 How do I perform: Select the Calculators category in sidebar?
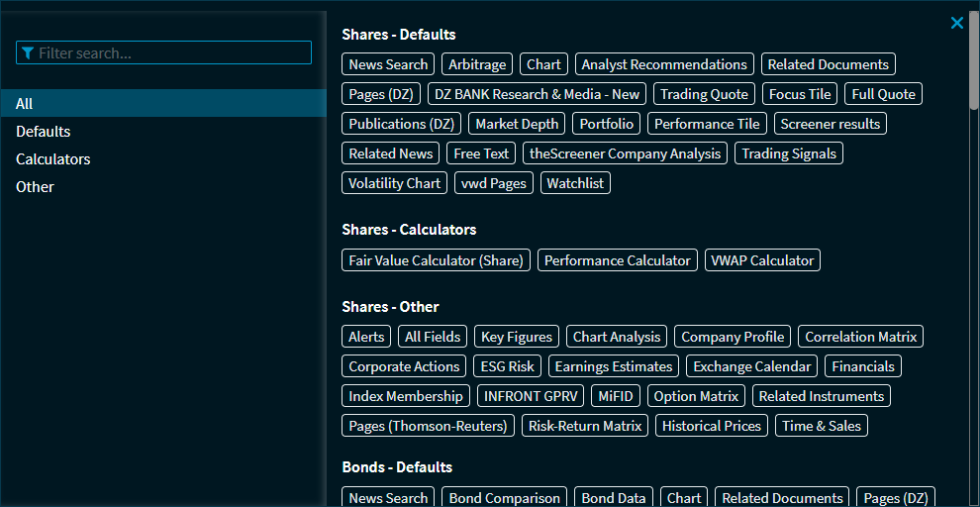click(53, 159)
